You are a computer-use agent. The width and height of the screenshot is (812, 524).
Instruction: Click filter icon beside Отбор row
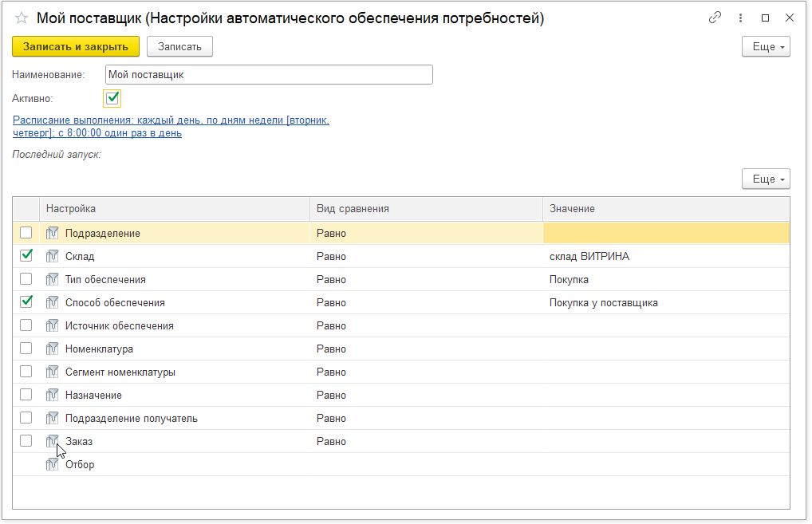(x=53, y=464)
